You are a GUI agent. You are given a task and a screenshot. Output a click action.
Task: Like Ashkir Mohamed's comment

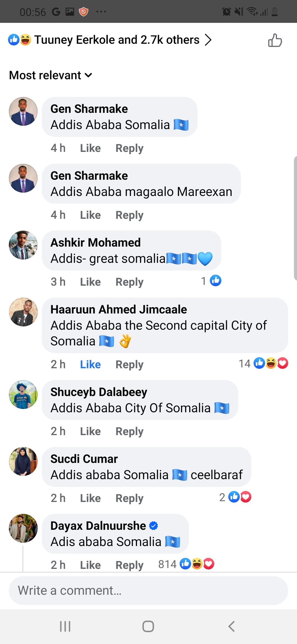90,282
